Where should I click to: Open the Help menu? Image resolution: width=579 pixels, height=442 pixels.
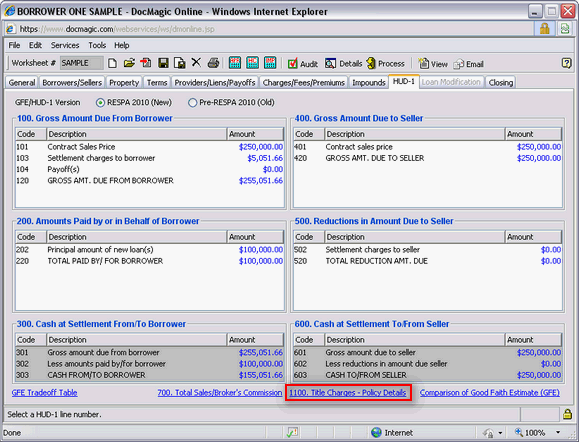tap(121, 45)
